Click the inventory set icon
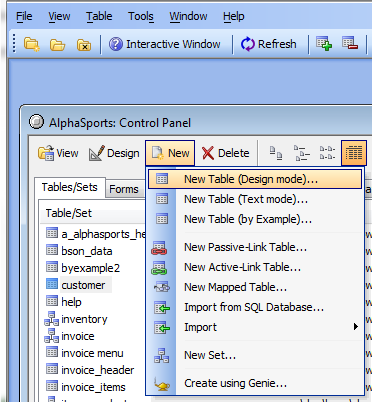The image size is (372, 402). [x=52, y=318]
